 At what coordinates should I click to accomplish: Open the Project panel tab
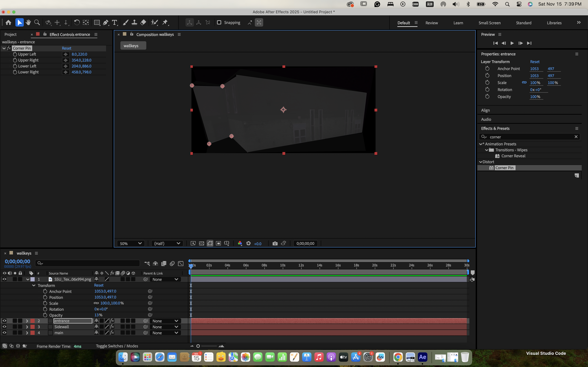[10, 34]
